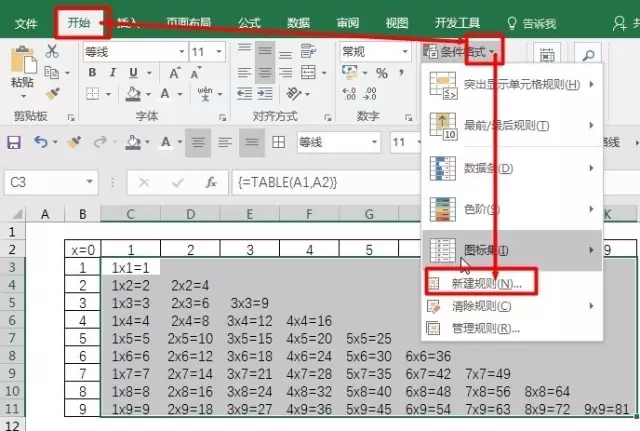
Task: Open the Find magnifier icon in ribbon
Action: pos(590,53)
